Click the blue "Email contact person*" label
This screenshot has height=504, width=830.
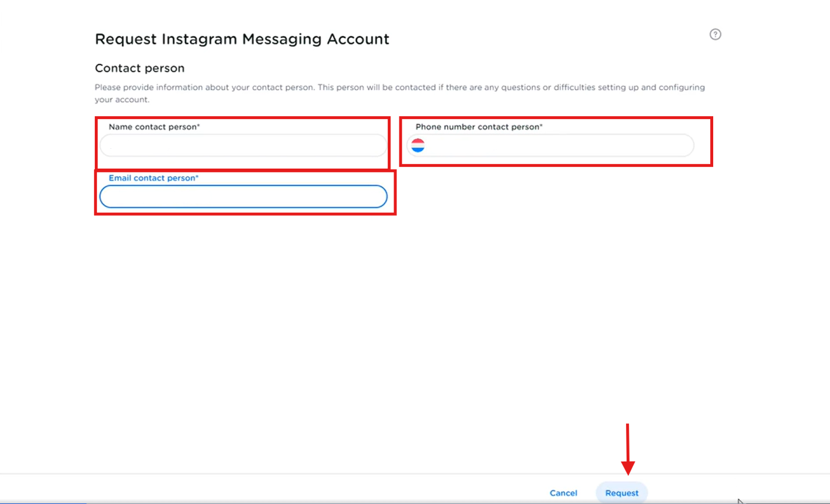[153, 178]
